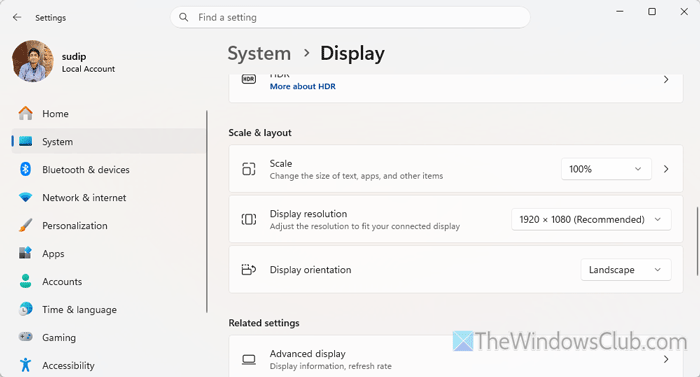Focus the Find a setting search box
Image resolution: width=700 pixels, height=377 pixels.
(350, 17)
